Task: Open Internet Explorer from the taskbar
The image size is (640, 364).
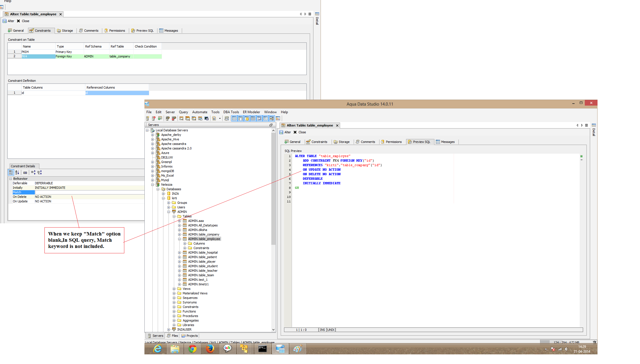Action: coord(157,349)
